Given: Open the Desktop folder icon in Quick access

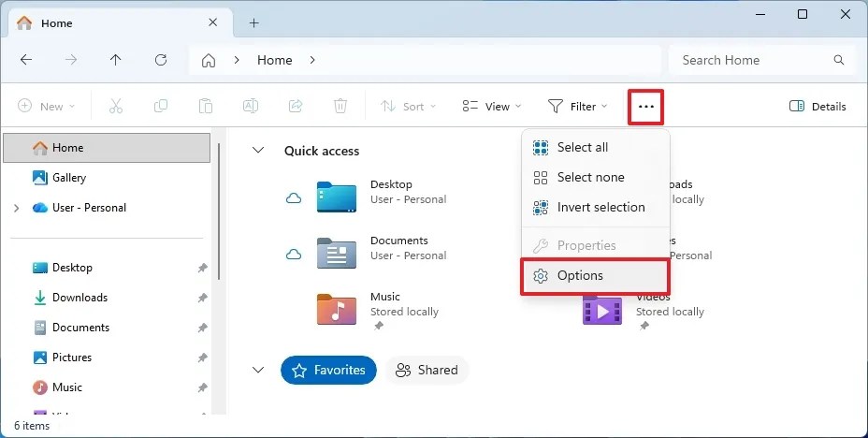Looking at the screenshot, I should click(337, 197).
